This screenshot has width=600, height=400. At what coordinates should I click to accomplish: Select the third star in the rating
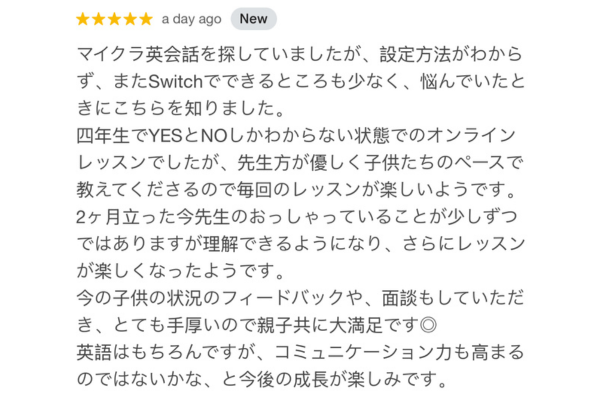(114, 19)
